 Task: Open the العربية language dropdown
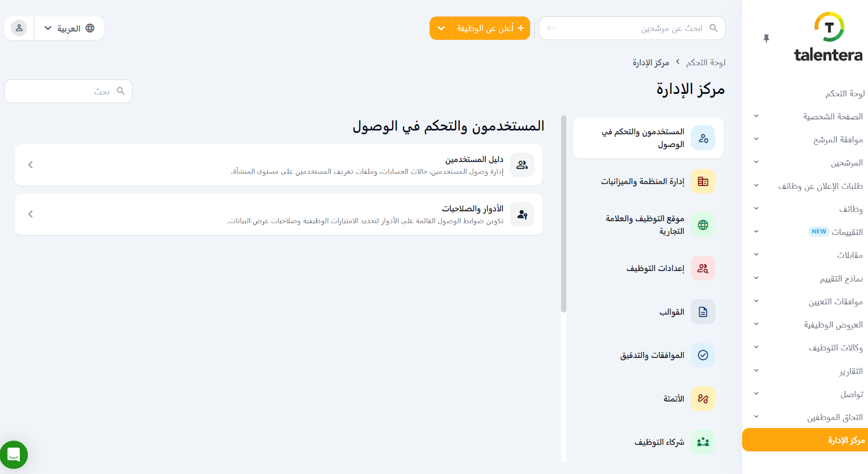click(x=69, y=28)
